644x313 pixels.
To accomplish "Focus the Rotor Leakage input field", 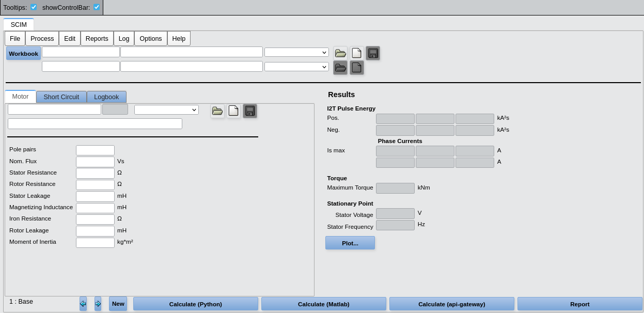I will [x=95, y=231].
